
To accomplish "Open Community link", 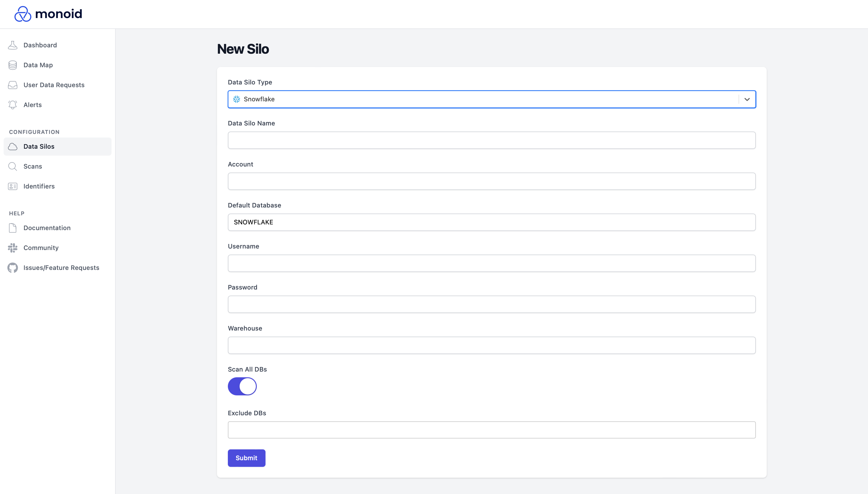I will 58,248.
